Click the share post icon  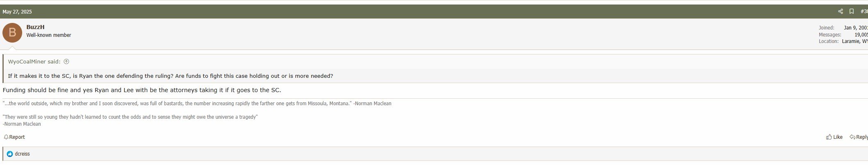pos(841,11)
